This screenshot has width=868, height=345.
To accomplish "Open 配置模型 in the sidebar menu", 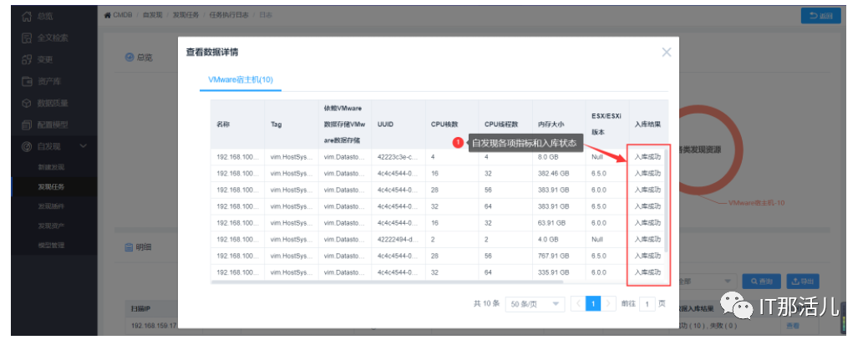I will point(53,125).
